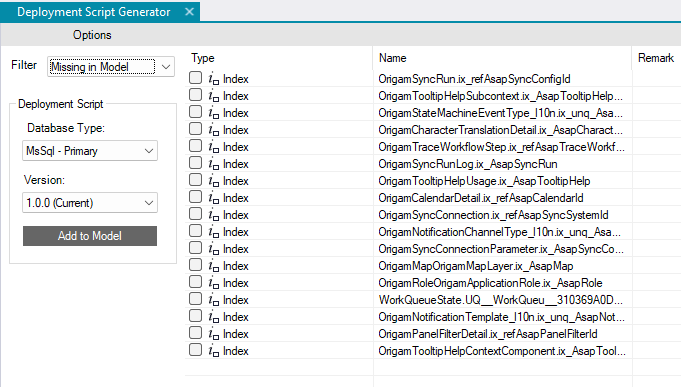Viewport: 681px width, 387px height.
Task: Click the Remark column header
Action: [656, 58]
